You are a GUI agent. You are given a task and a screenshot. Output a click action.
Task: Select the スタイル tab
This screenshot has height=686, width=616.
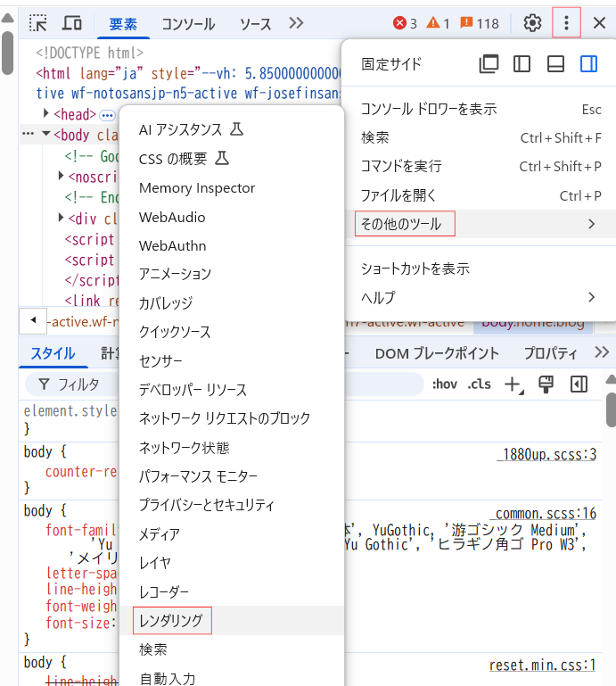tap(53, 353)
